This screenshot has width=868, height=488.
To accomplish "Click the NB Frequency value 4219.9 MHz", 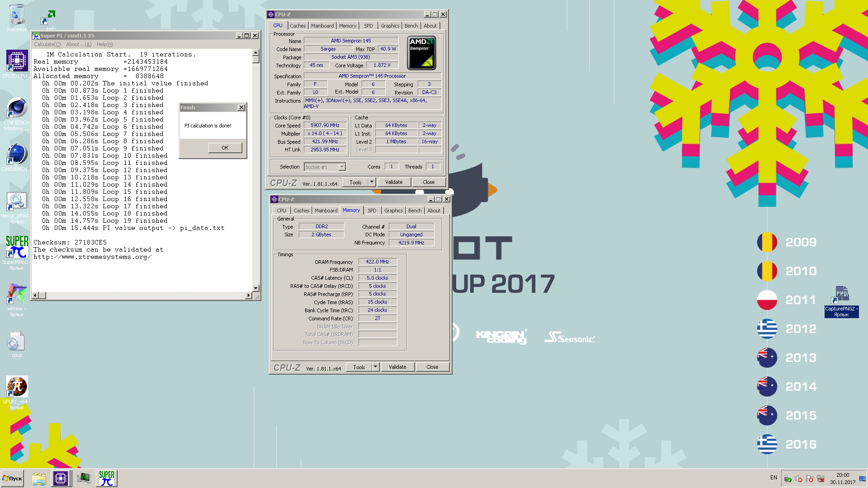I will pyautogui.click(x=411, y=243).
